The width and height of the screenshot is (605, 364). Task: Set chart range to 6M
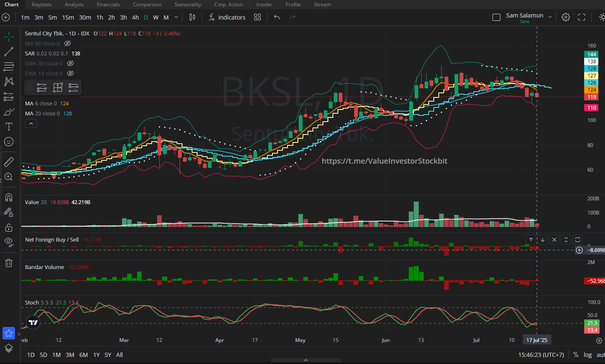coord(83,355)
